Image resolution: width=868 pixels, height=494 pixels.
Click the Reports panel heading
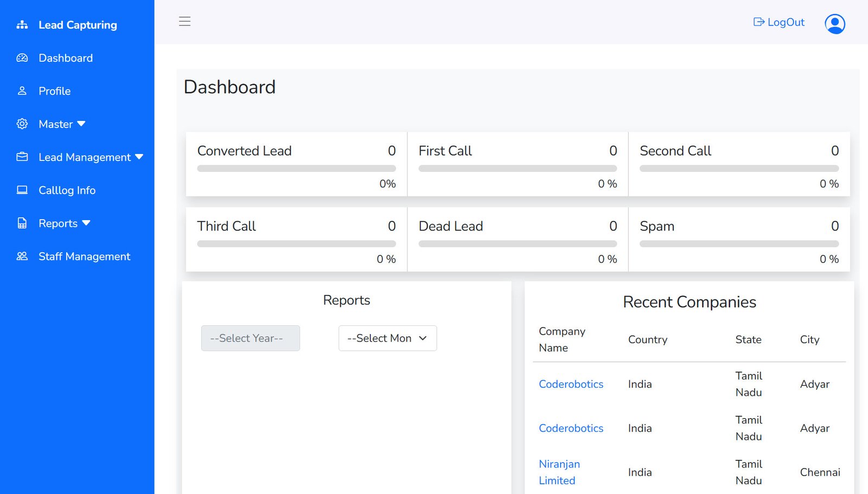(x=347, y=300)
